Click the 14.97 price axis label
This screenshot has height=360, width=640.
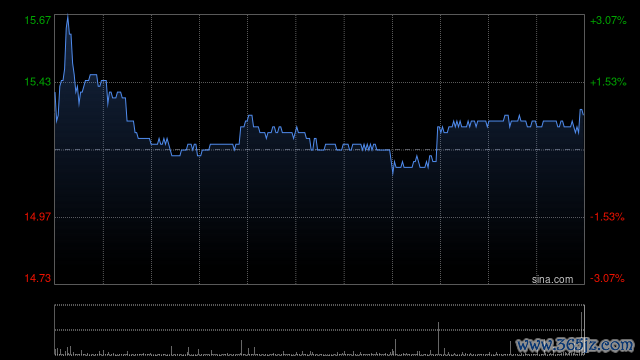(x=38, y=217)
